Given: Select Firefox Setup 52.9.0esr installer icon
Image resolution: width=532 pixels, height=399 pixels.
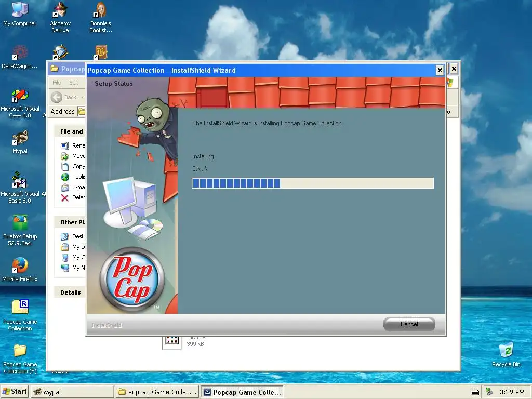Looking at the screenshot, I should [20, 230].
